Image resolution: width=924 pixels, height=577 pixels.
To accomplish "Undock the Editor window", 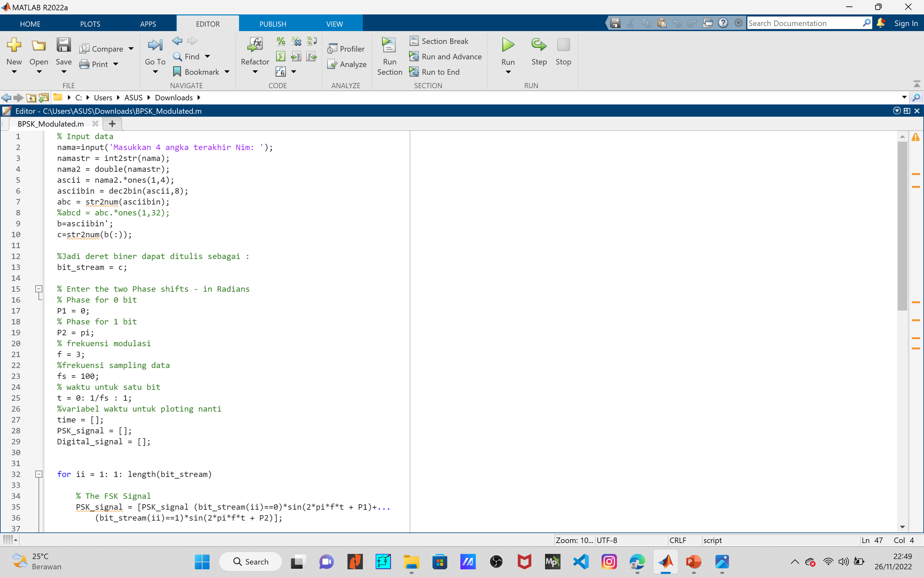I will (907, 111).
